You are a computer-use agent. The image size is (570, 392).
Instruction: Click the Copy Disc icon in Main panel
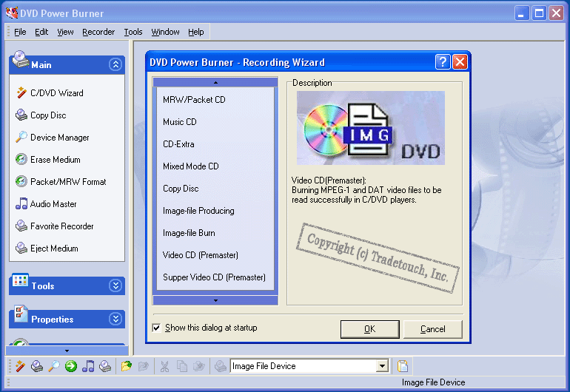click(21, 115)
